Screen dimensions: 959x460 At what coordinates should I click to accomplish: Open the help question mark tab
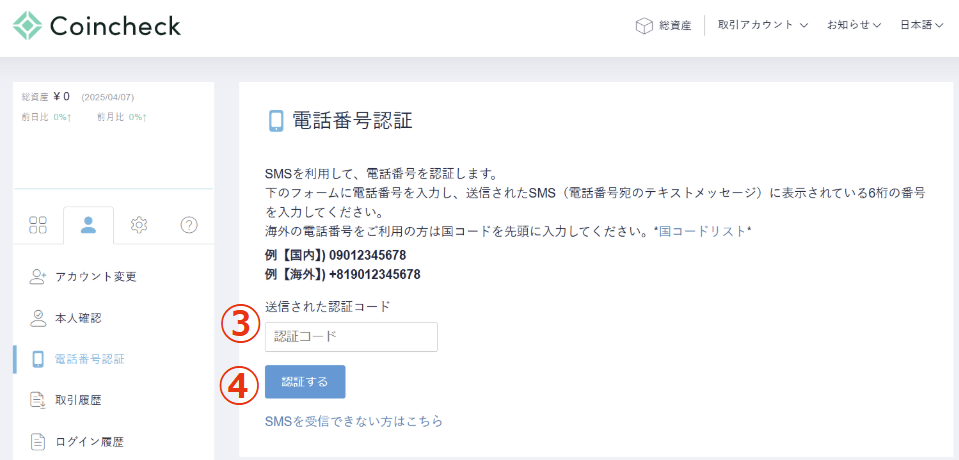pos(189,225)
